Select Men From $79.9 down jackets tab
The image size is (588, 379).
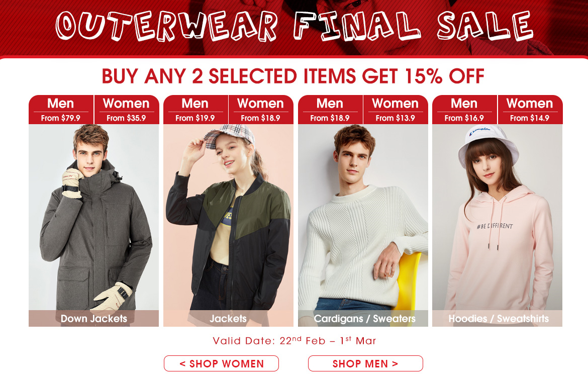(61, 110)
